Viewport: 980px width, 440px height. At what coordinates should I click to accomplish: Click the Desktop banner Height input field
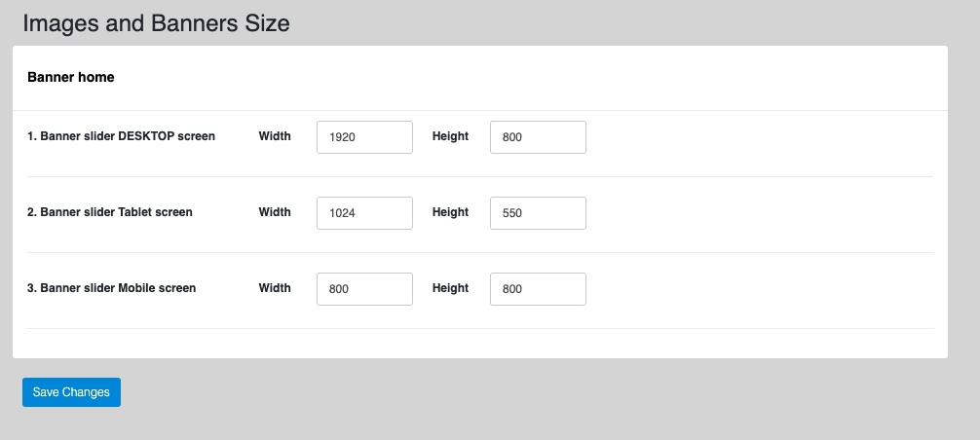pyautogui.click(x=538, y=137)
